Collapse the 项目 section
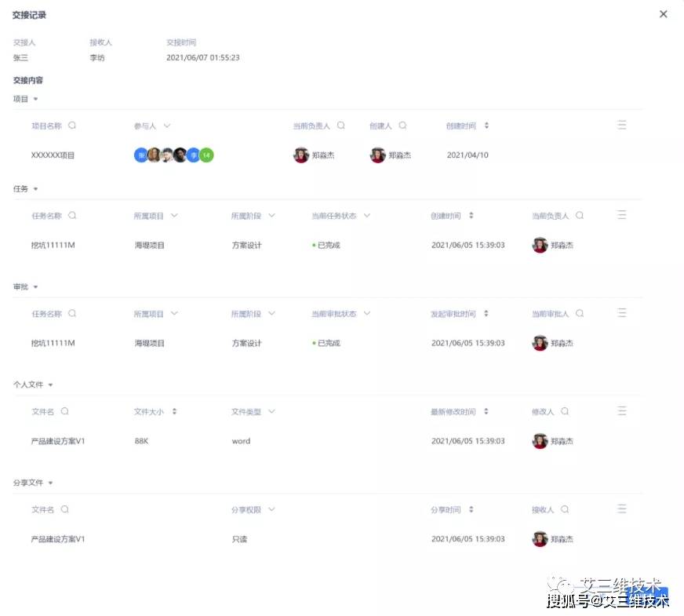Viewport: 684px width, 616px height. click(35, 100)
